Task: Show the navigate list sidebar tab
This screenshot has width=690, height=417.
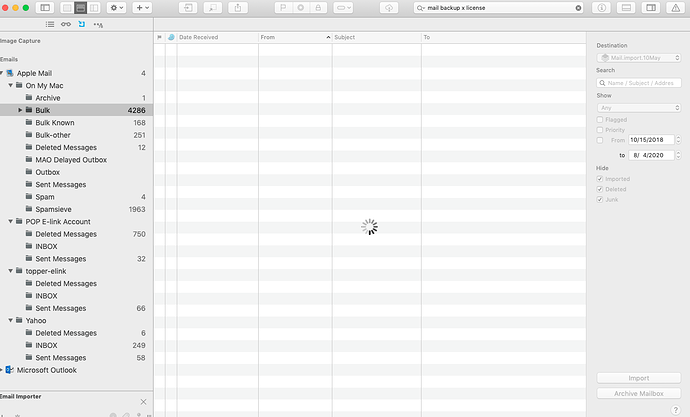Action: pos(50,25)
